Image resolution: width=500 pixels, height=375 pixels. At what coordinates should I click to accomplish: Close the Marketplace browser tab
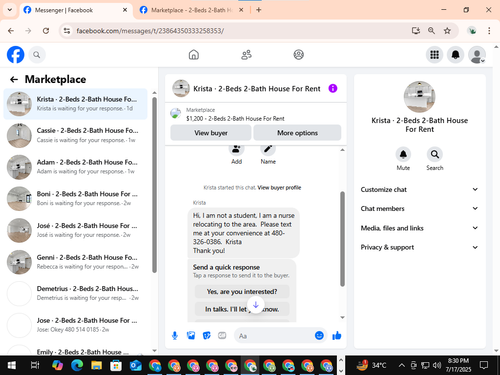pyautogui.click(x=241, y=10)
